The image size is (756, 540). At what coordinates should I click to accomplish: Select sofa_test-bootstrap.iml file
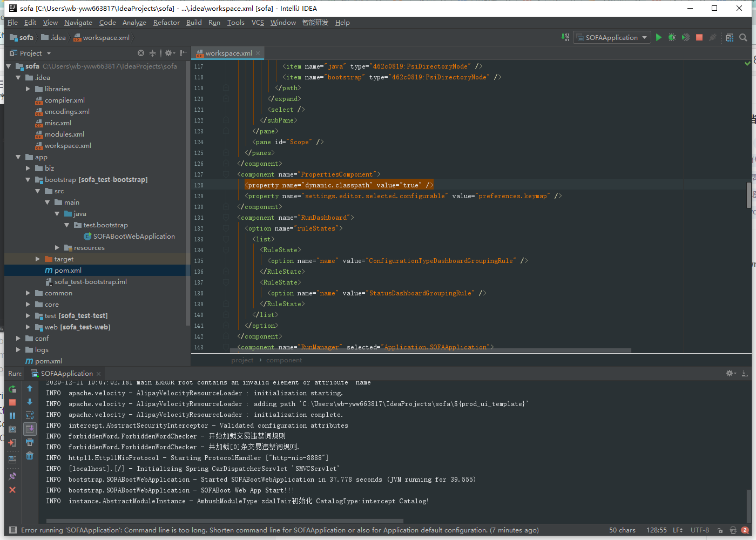(86, 281)
